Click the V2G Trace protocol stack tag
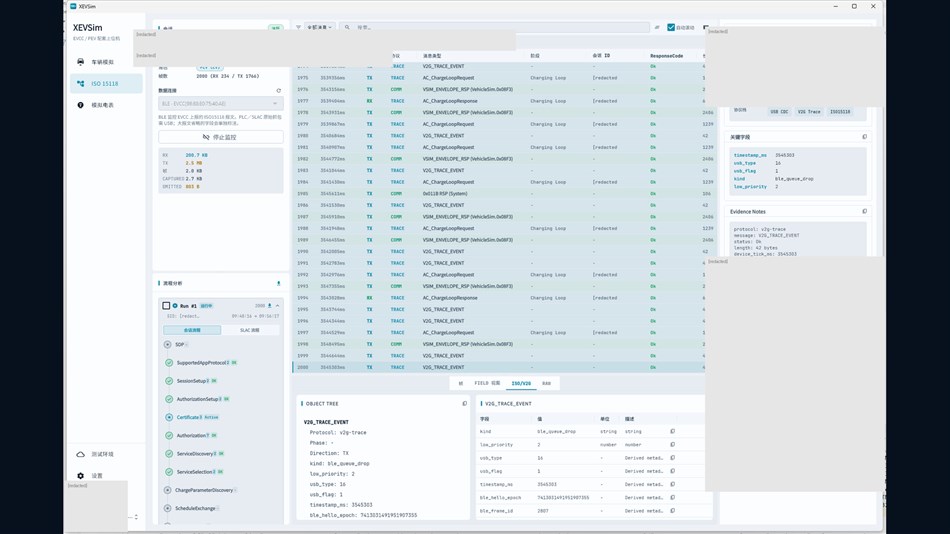The image size is (950, 534). pyautogui.click(x=809, y=112)
